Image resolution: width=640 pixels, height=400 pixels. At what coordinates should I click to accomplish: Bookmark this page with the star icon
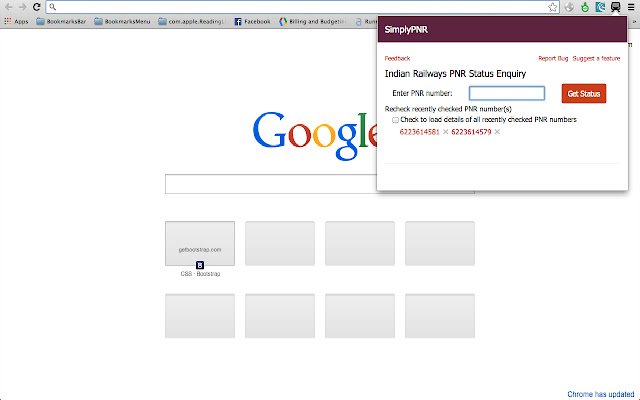(552, 7)
